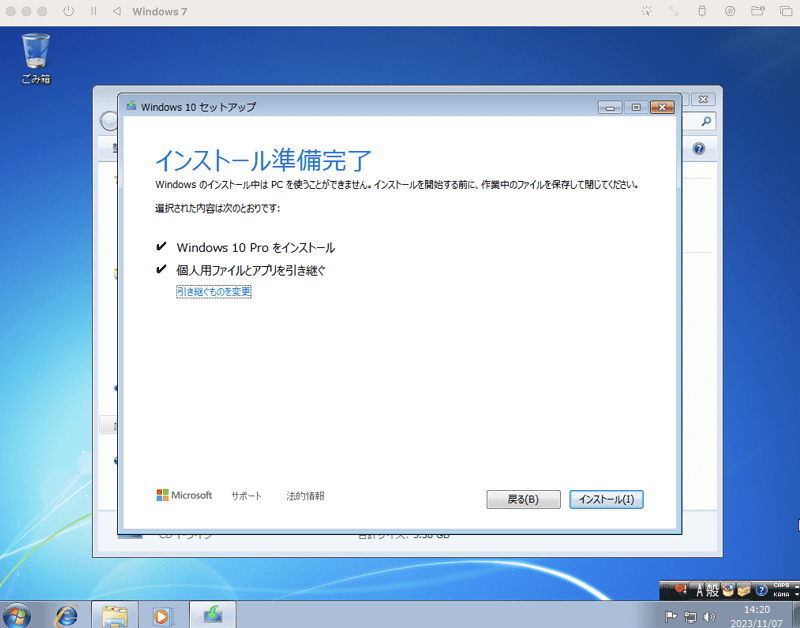Open Windows Media Player from taskbar

[x=162, y=616]
